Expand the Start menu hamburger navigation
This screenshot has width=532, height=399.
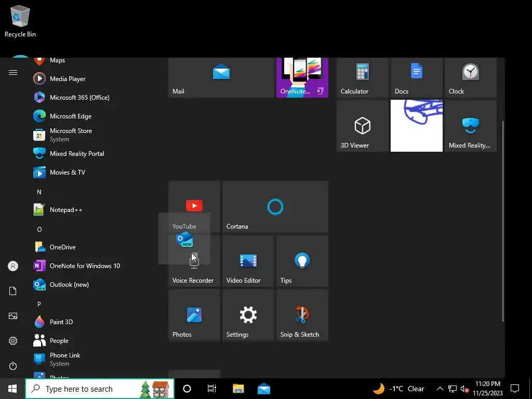point(13,72)
